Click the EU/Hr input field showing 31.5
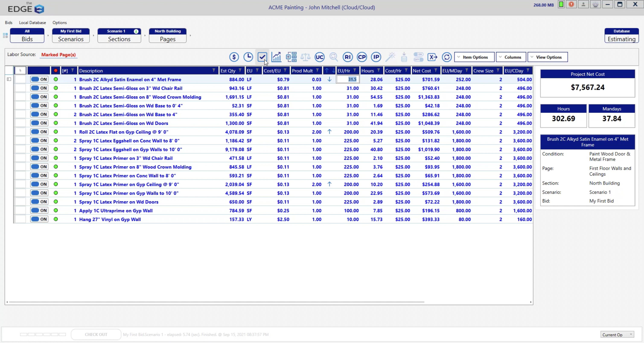This screenshot has height=343, width=644. (348, 79)
